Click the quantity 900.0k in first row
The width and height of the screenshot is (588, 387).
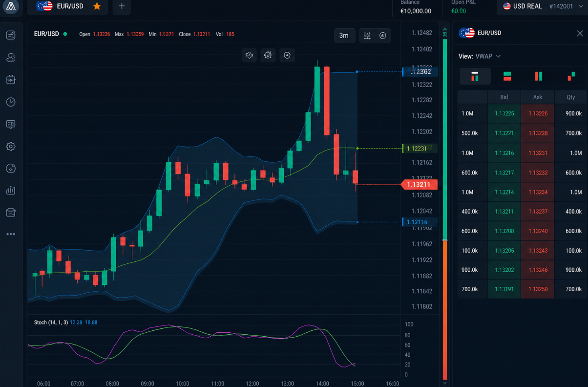coord(573,113)
